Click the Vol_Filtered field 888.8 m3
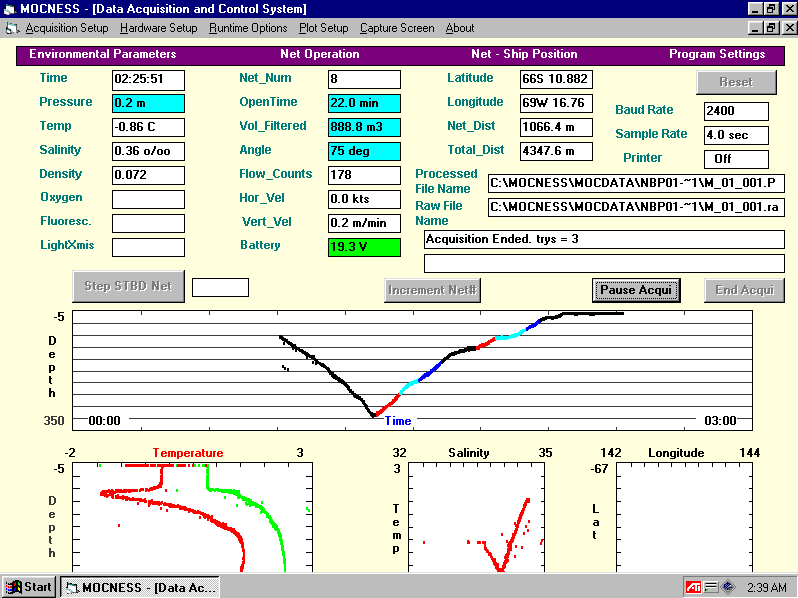 point(364,127)
